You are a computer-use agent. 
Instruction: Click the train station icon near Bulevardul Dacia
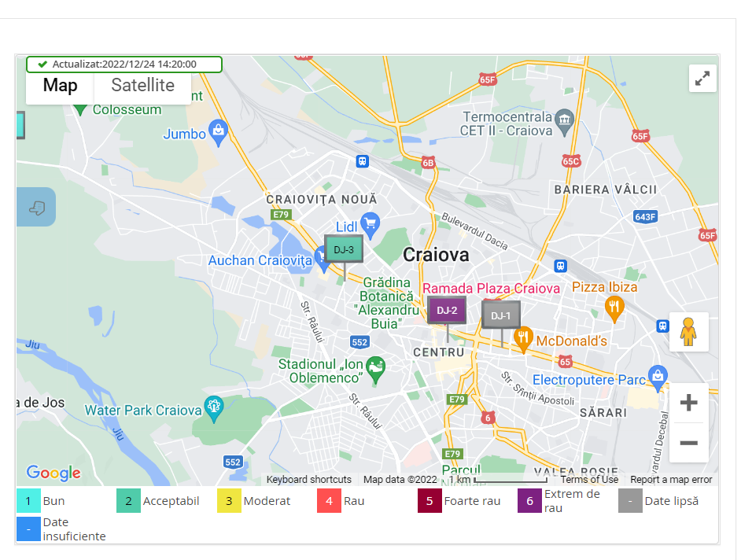pyautogui.click(x=561, y=266)
